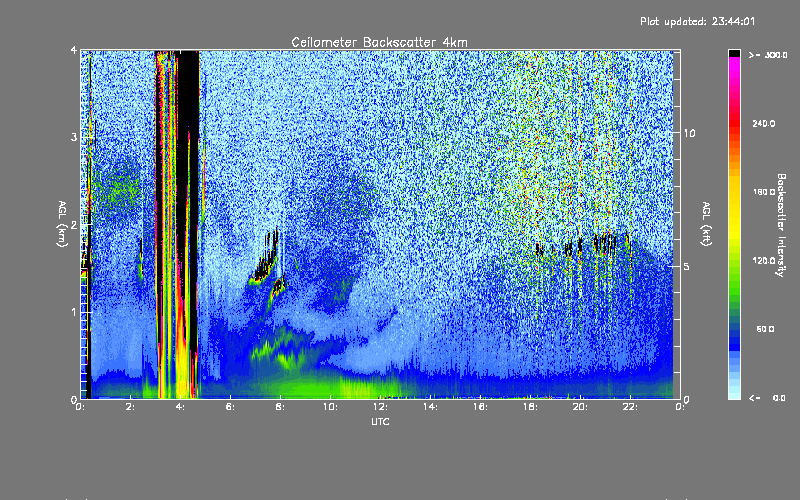The height and width of the screenshot is (500, 800).
Task: Click the "10" tick on kft axis
Action: coord(689,134)
